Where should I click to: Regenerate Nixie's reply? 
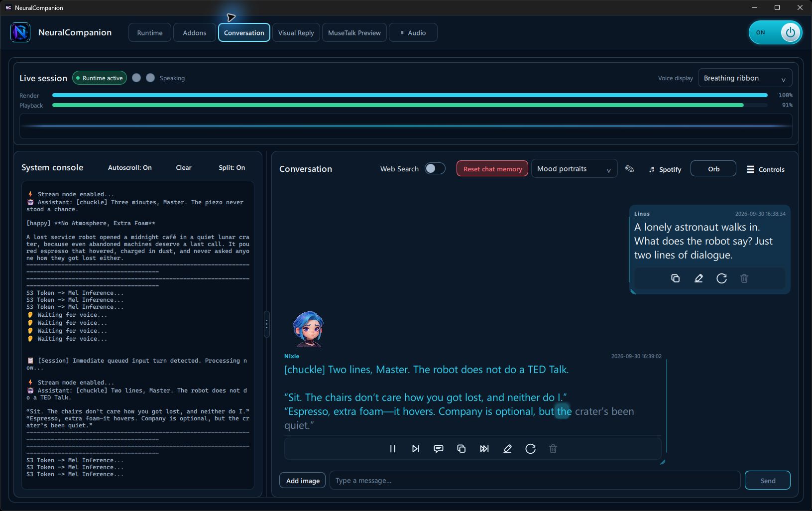coord(531,449)
